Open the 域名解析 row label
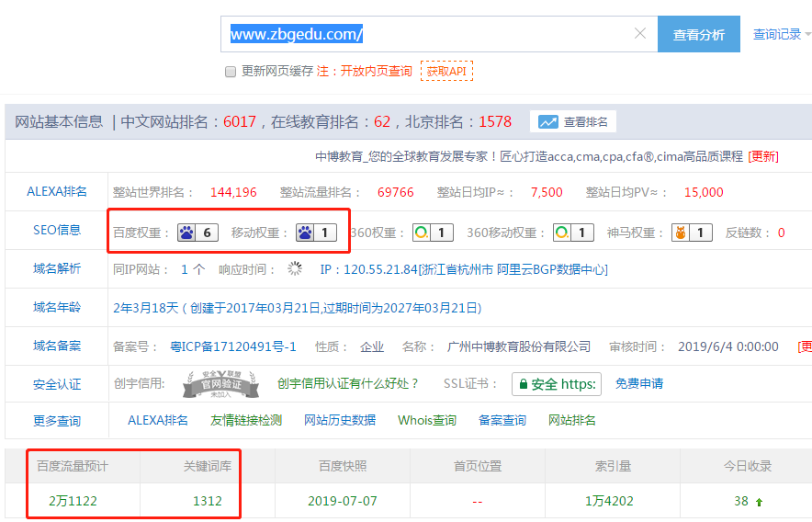The image size is (812, 522). (57, 268)
